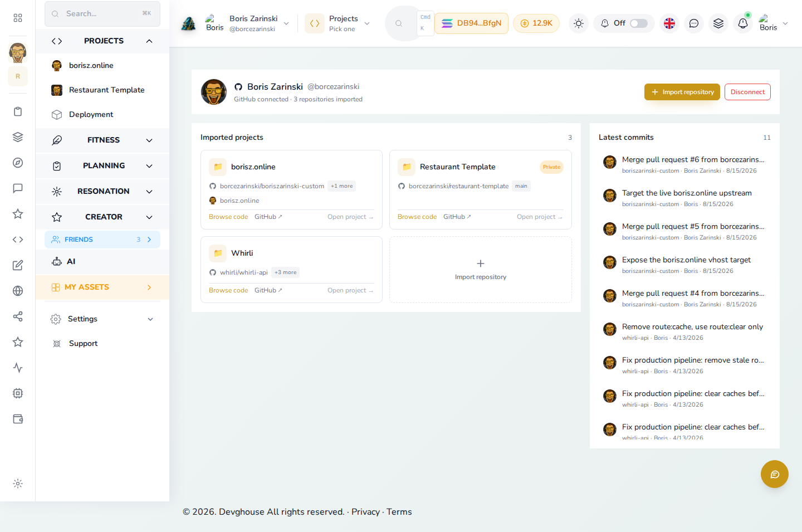Screen dimensions: 802x532
Task: Click the Disconnect button
Action: click(747, 92)
